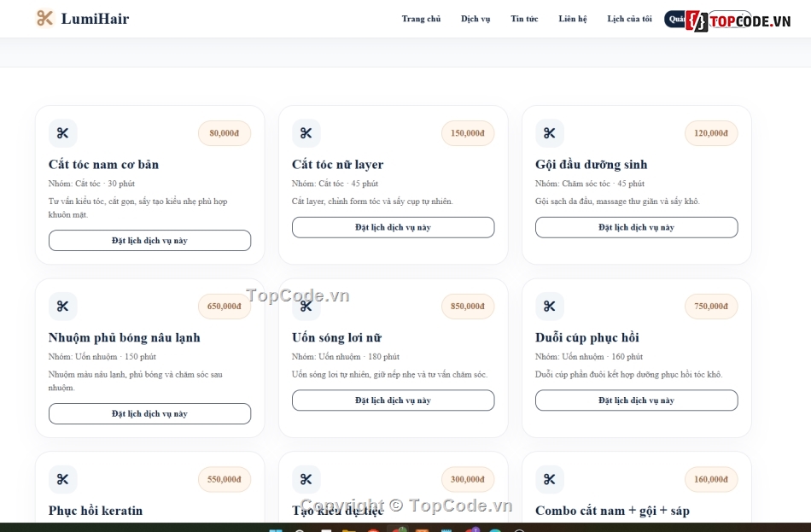This screenshot has height=532, width=811.
Task: Select Liên hệ in the navbar
Action: click(x=573, y=19)
